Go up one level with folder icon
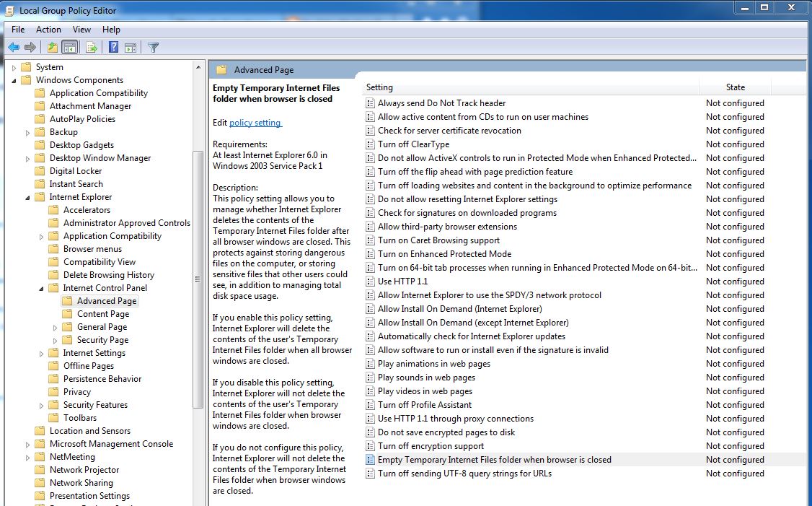This screenshot has width=812, height=506. tap(53, 48)
